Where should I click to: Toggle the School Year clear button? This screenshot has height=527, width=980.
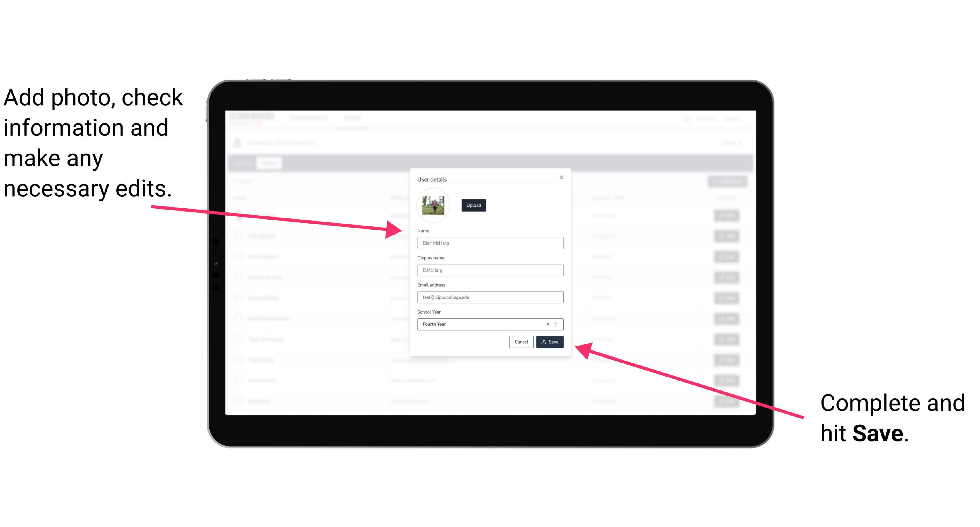point(548,325)
